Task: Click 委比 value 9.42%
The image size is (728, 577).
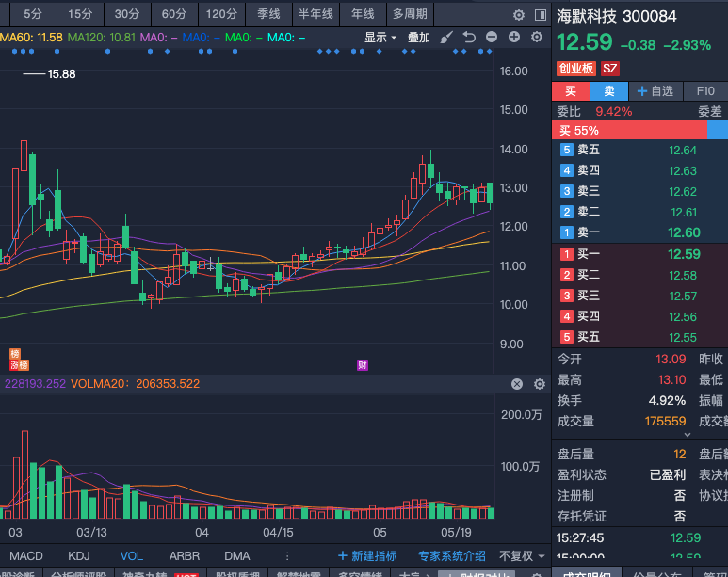Action: (x=613, y=111)
